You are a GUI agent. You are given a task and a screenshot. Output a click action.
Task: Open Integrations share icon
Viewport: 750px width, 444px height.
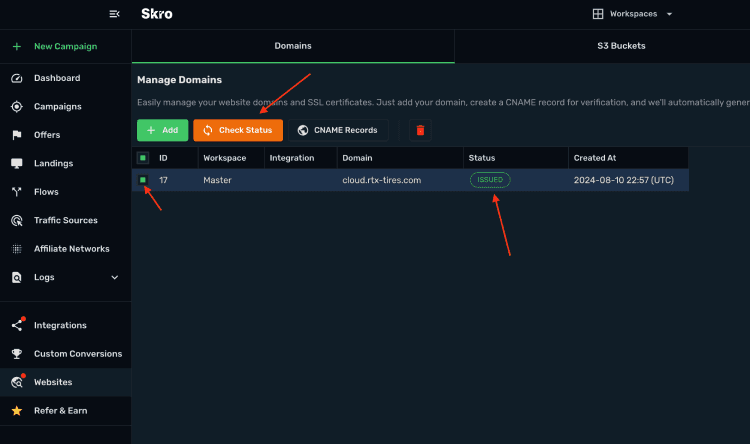pos(17,325)
